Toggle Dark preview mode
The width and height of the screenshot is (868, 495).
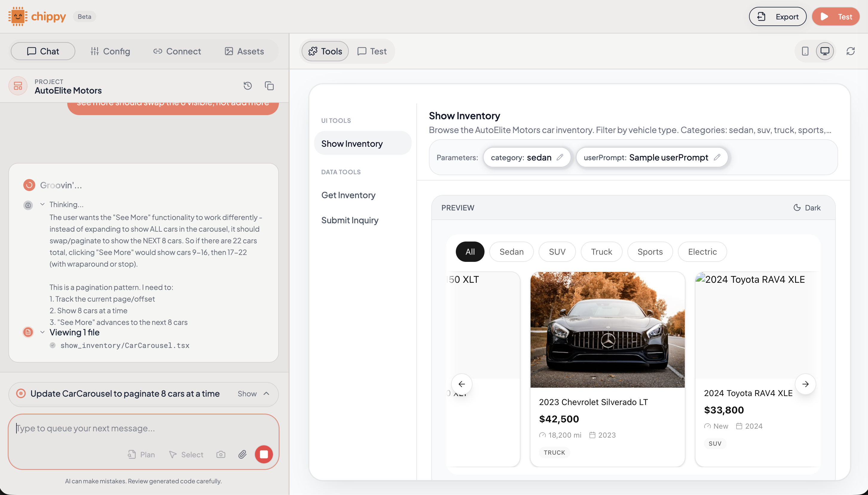807,208
